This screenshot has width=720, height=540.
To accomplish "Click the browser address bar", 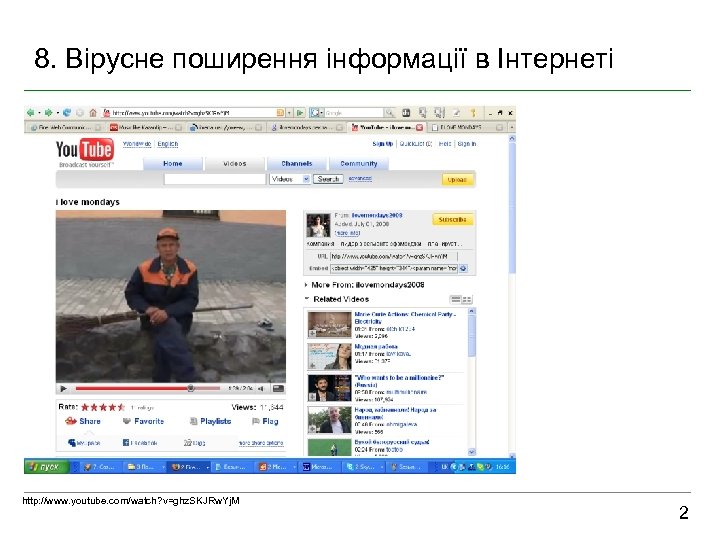I will click(x=193, y=112).
